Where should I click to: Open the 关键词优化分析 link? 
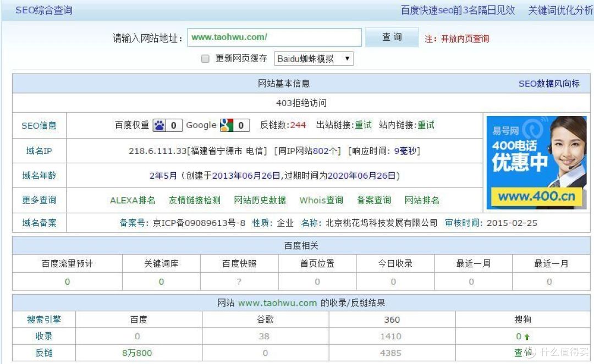coord(560,10)
